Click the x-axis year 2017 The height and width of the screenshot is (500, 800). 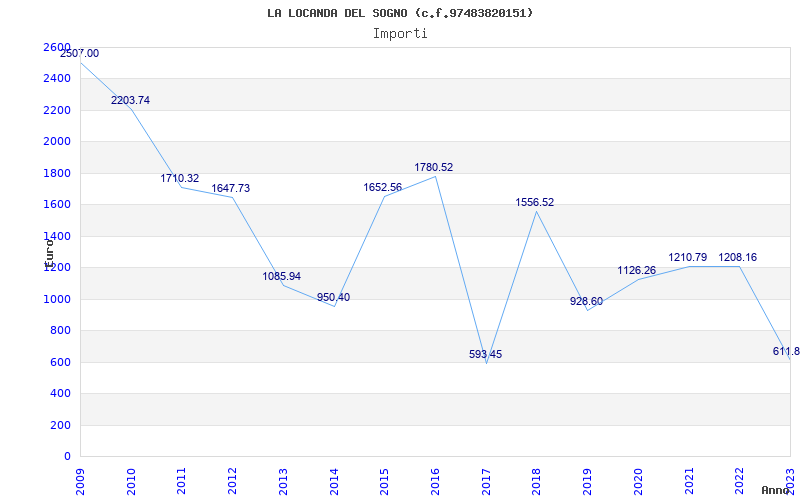point(486,482)
